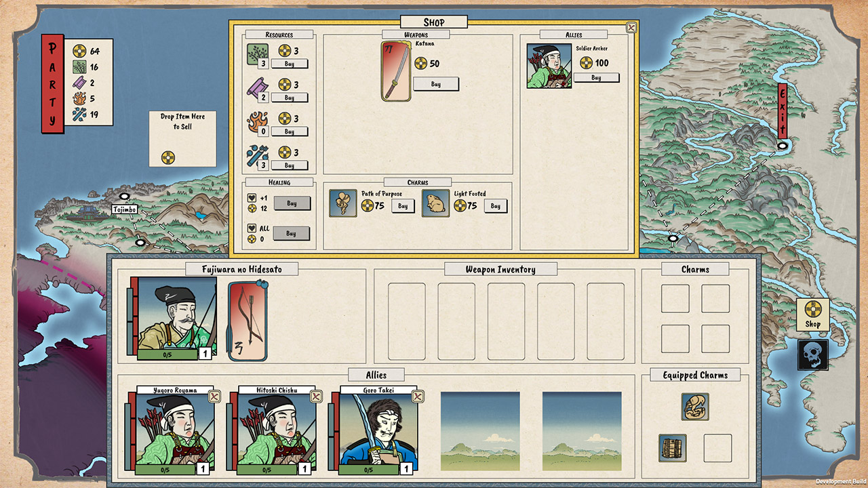Close the Shop window
Viewport: 868px width, 488px height.
pos(631,28)
